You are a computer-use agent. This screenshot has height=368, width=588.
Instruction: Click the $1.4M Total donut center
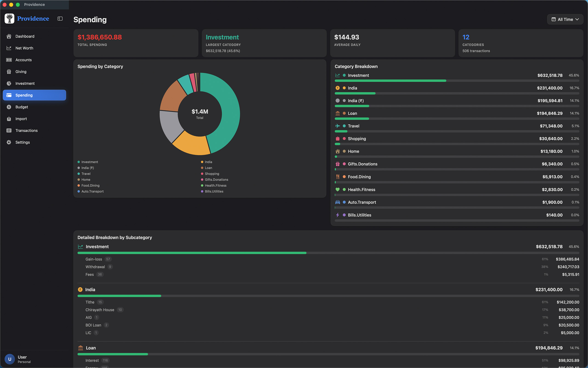[200, 114]
